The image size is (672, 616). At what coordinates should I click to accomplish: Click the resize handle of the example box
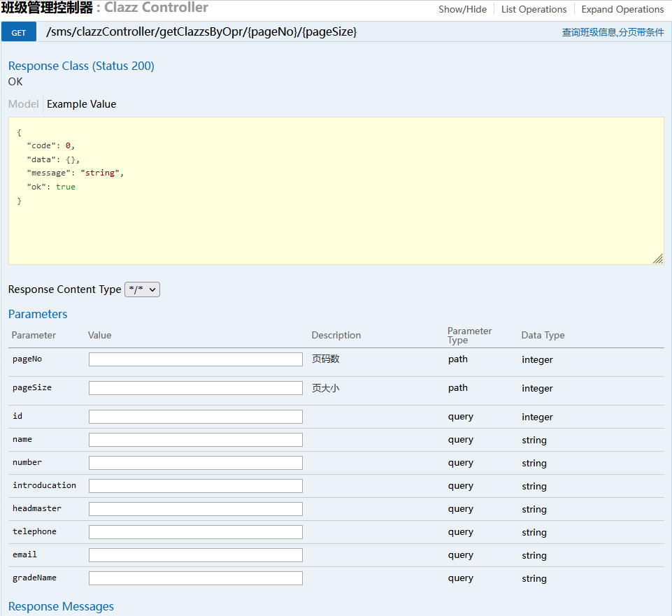[658, 259]
